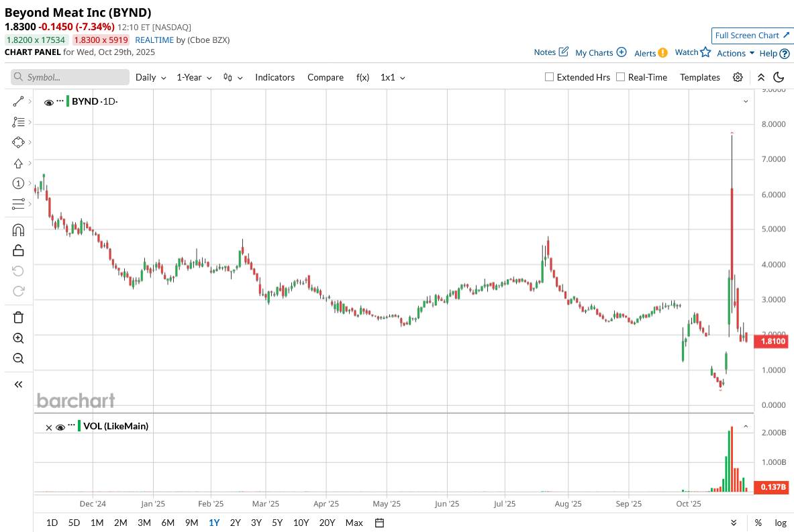Select the 3M period
Image resolution: width=794 pixels, height=532 pixels.
(144, 523)
